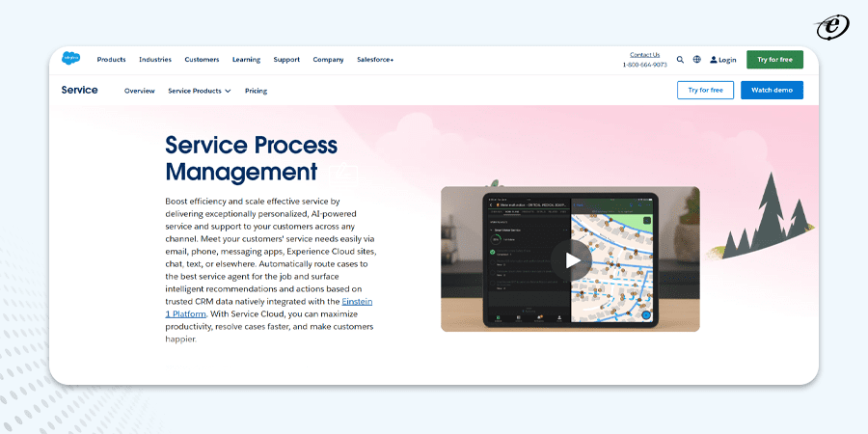Open the Support menu
This screenshot has width=868, height=434.
coord(286,60)
